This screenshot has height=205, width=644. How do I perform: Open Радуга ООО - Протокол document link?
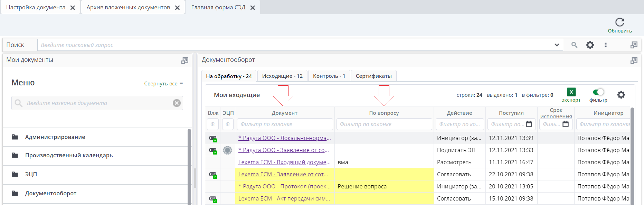(284, 186)
